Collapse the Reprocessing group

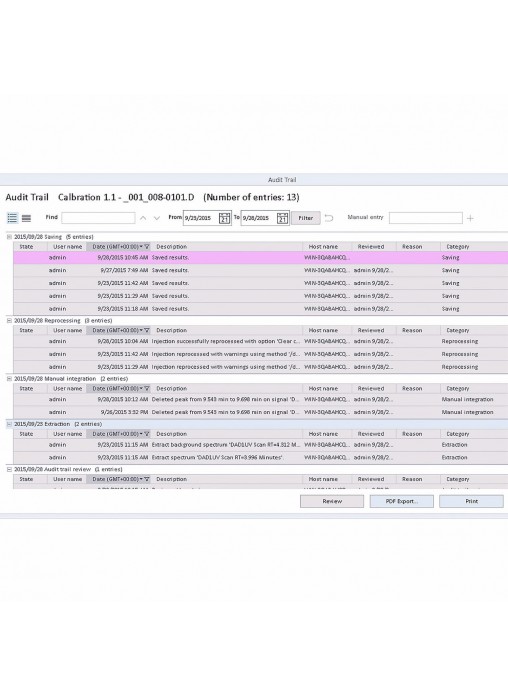point(9,320)
